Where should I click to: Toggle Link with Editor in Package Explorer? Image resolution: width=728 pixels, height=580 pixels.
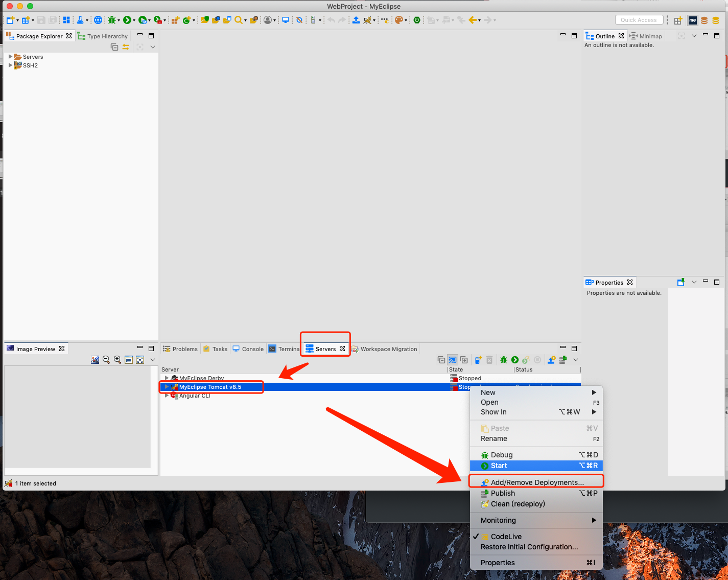click(x=126, y=47)
